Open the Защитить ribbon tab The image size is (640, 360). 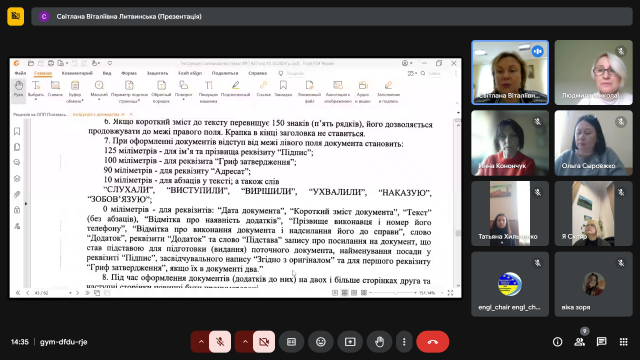(x=158, y=73)
